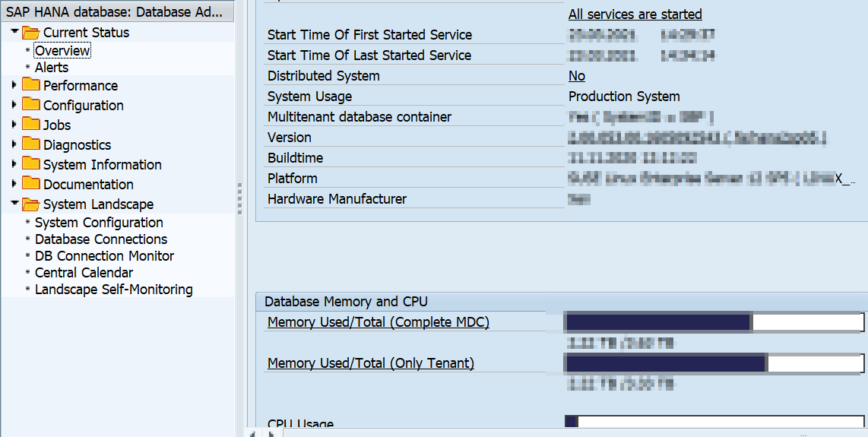Expand the Performance folder

point(14,85)
